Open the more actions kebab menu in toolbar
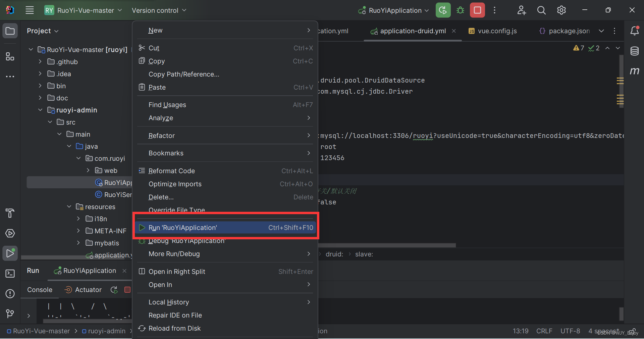The width and height of the screenshot is (644, 339). [494, 10]
